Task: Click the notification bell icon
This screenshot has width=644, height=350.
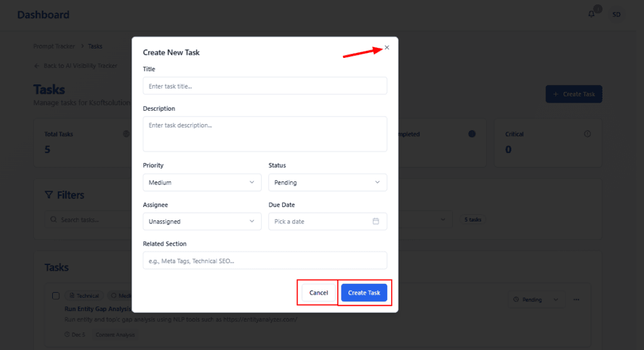Action: click(591, 14)
